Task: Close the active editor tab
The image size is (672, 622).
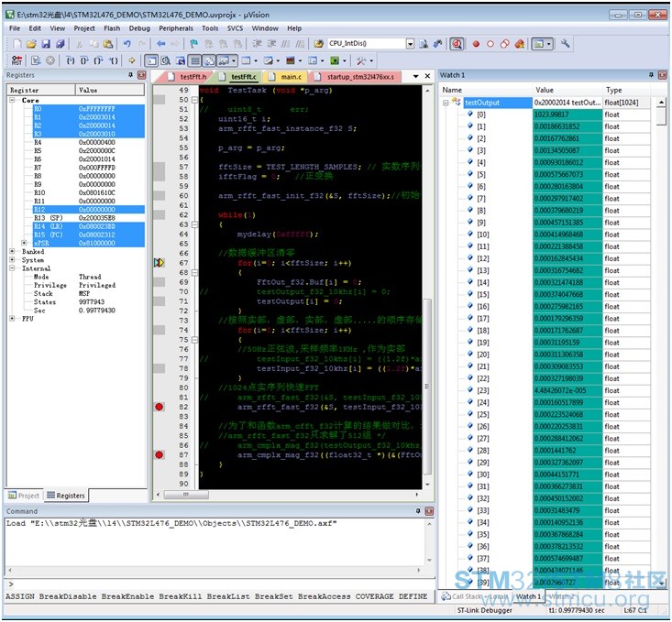Action: [x=427, y=76]
